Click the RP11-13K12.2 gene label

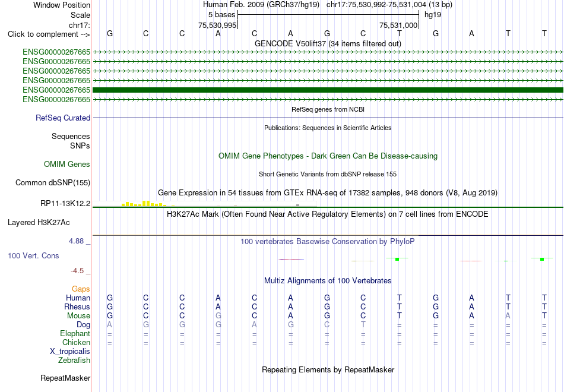tap(65, 204)
